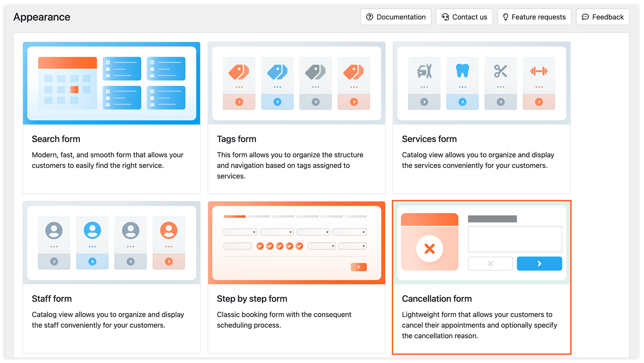This screenshot has height=363, width=644.
Task: Expand the chevron under the blue tag
Action: coord(277,102)
